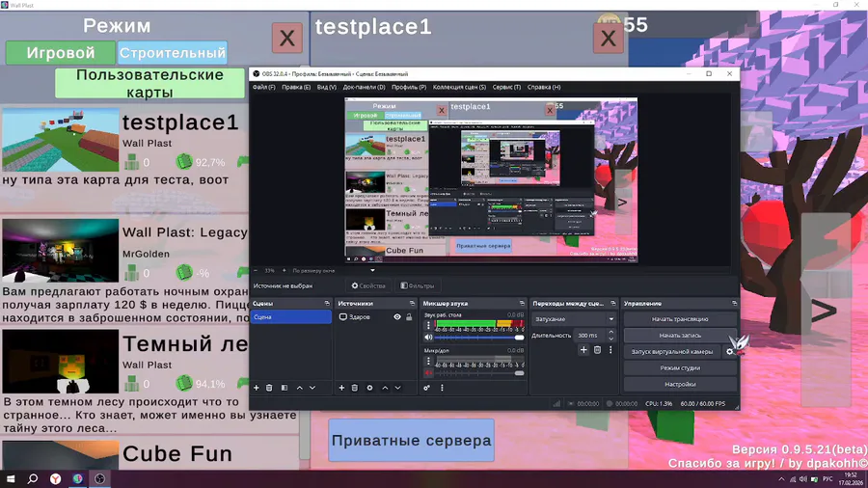Open source properties gear in Источники toolbar
The height and width of the screenshot is (488, 868).
(x=369, y=388)
